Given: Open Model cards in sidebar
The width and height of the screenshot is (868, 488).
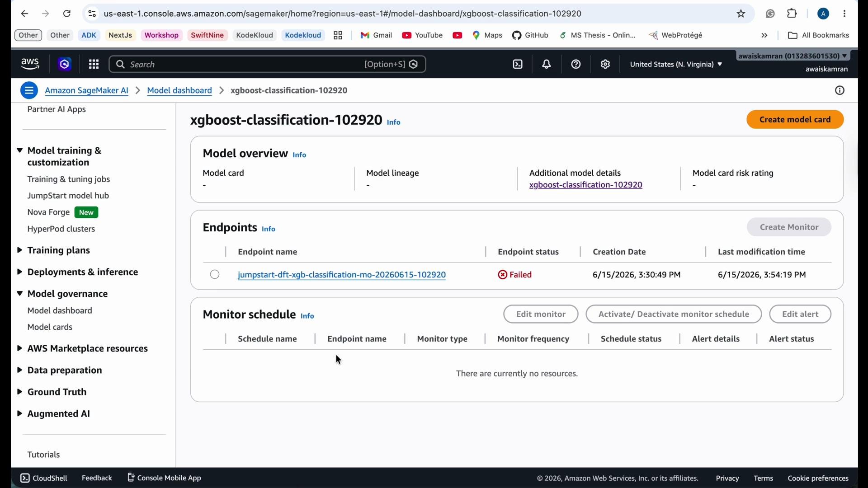Looking at the screenshot, I should pos(50,327).
